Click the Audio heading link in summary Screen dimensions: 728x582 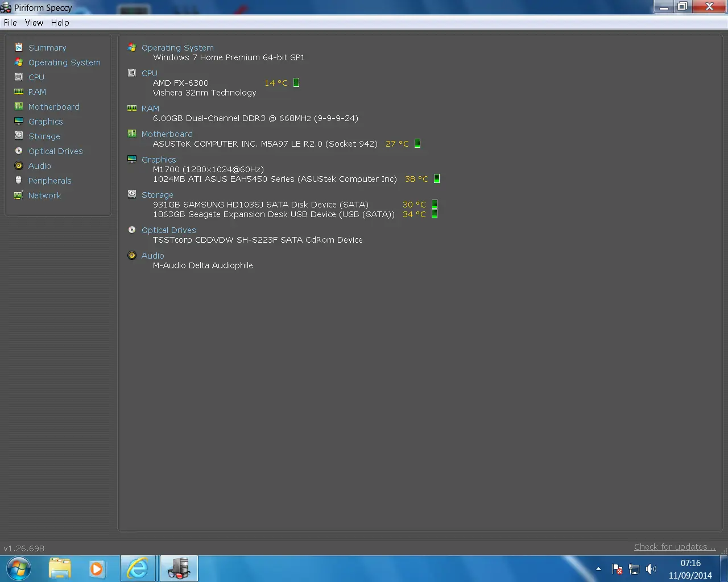(x=153, y=256)
